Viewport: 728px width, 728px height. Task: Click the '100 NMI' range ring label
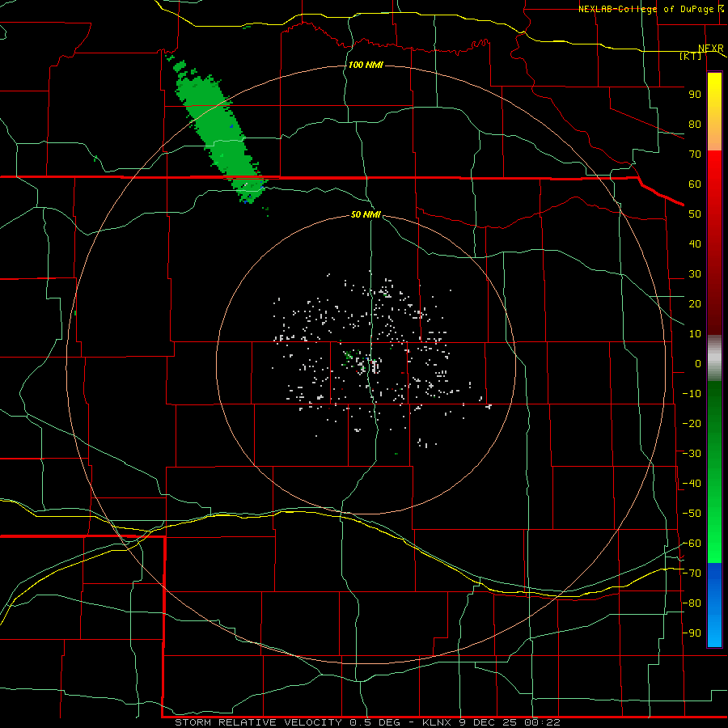tap(366, 65)
